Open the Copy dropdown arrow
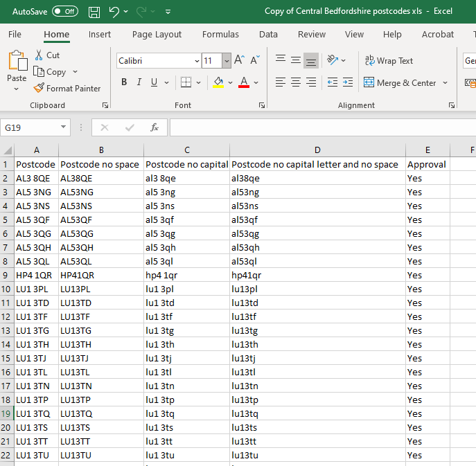Image resolution: width=476 pixels, height=466 pixels. [x=76, y=72]
